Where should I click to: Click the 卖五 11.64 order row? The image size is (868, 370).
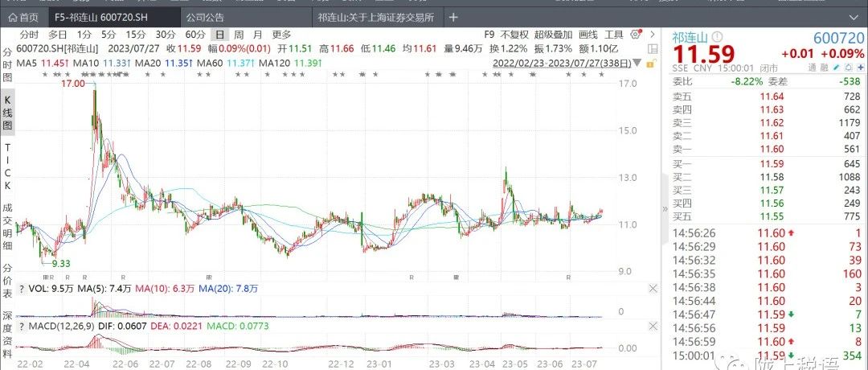768,97
